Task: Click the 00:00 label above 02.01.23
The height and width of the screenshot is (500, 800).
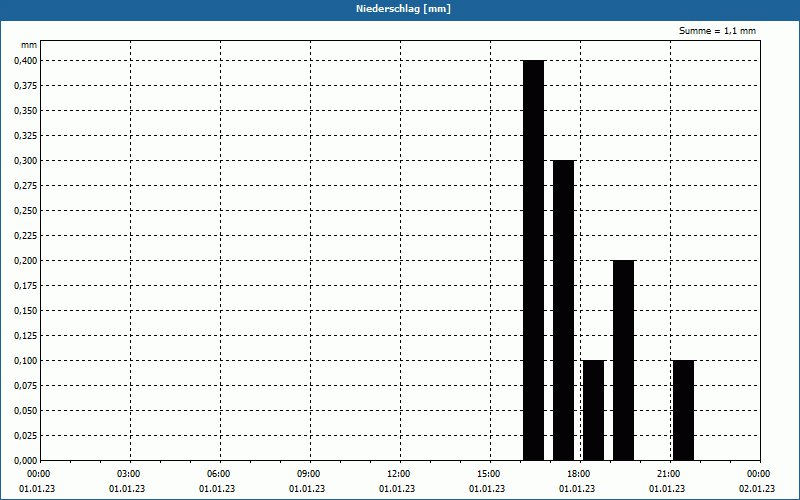Action: (x=759, y=474)
